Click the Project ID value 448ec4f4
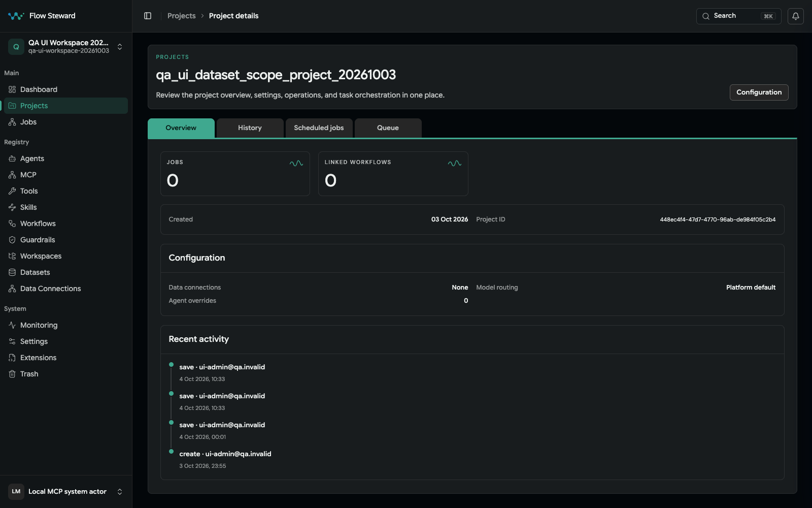This screenshot has width=812, height=508. (x=718, y=219)
